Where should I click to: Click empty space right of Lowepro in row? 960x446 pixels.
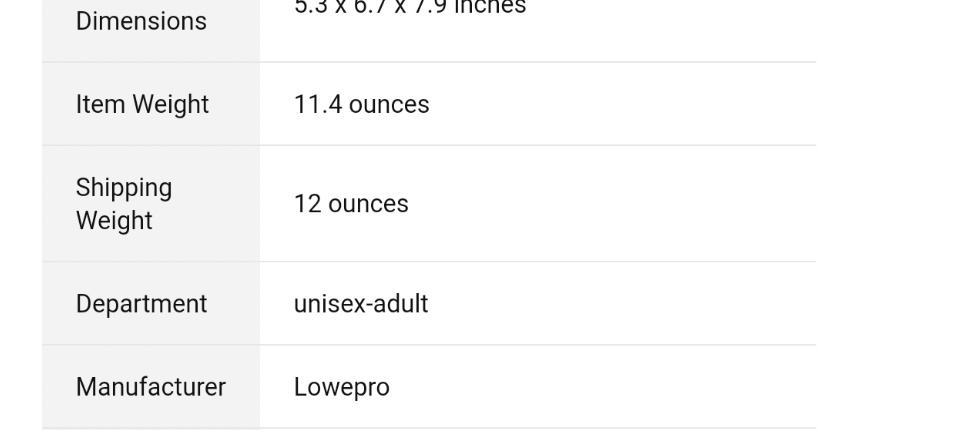coord(600,387)
